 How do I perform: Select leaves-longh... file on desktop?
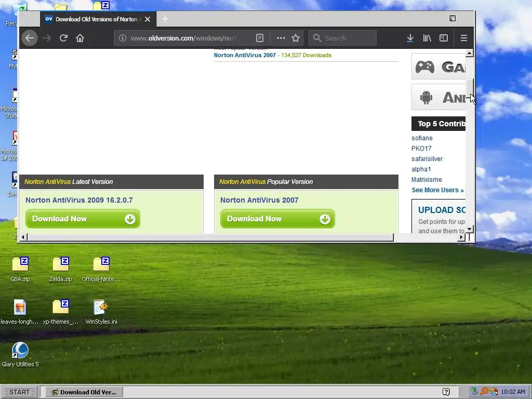coord(19,312)
